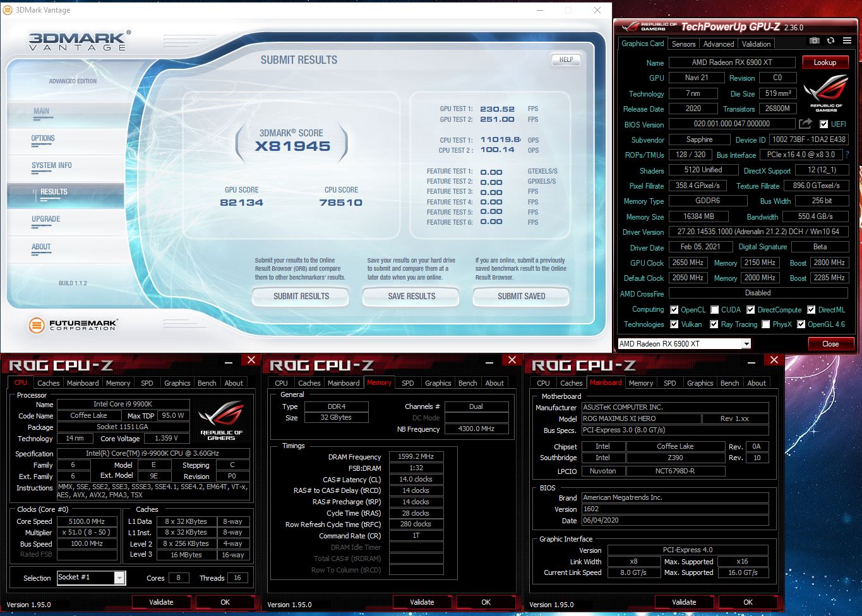Close the CPU-Z Processor window
862x616 pixels.
pos(251,360)
